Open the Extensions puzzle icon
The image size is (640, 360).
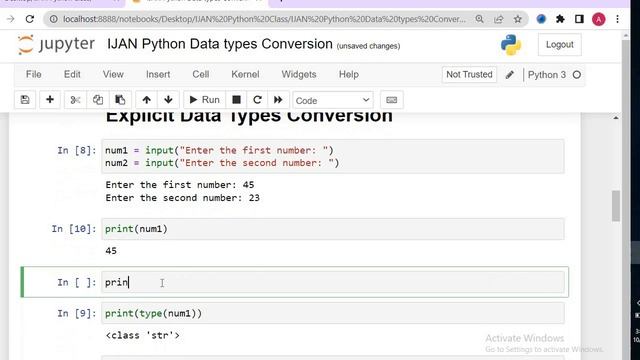coord(560,19)
